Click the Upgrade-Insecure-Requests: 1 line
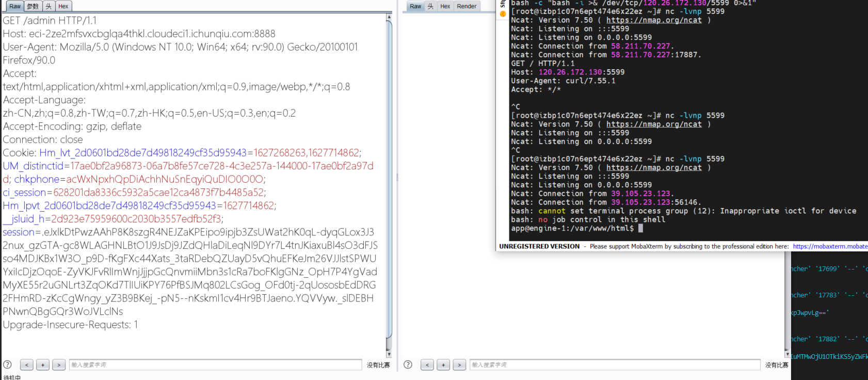This screenshot has height=380, width=868. (70, 325)
